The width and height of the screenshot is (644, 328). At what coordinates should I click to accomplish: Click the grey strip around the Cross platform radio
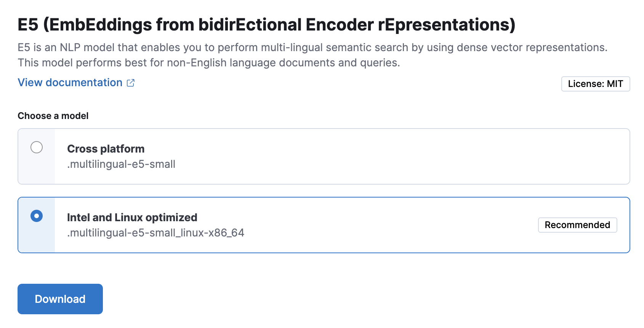click(x=37, y=170)
